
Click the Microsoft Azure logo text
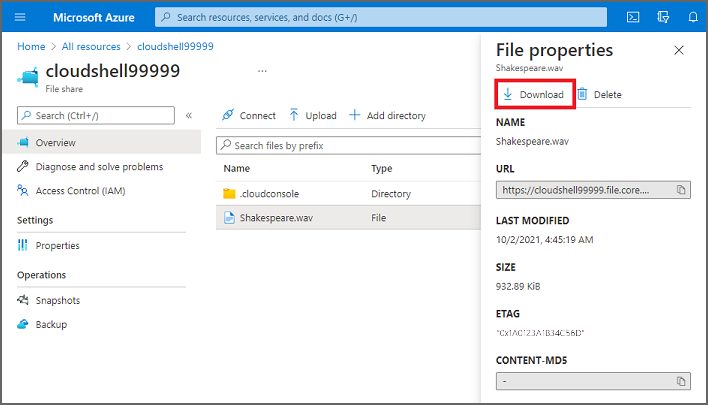(94, 18)
